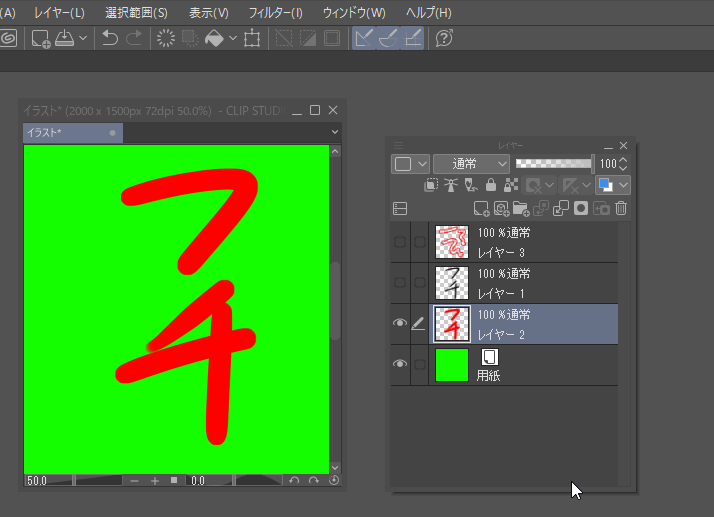
Task: Click the Undo arrow icon
Action: tap(110, 38)
